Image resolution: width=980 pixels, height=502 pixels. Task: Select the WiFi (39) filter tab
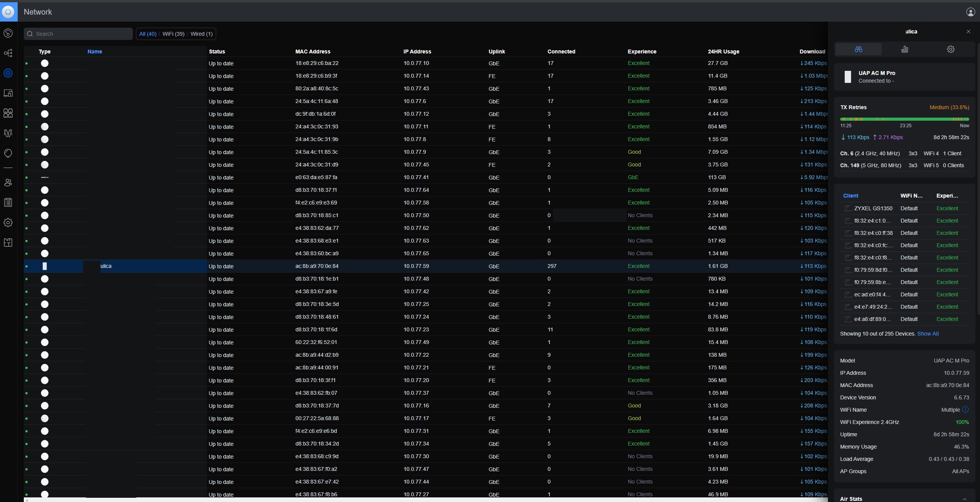coord(173,34)
